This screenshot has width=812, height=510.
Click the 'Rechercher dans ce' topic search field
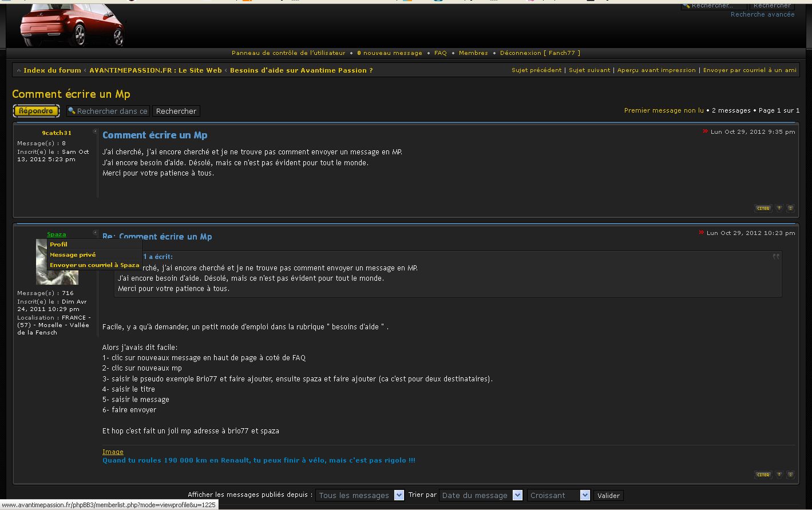(108, 111)
